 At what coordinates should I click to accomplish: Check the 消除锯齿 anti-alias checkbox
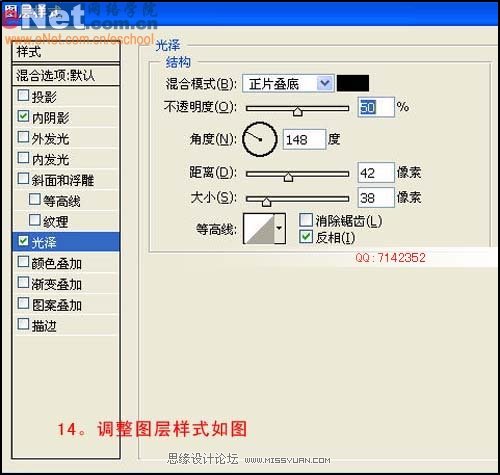tap(306, 220)
